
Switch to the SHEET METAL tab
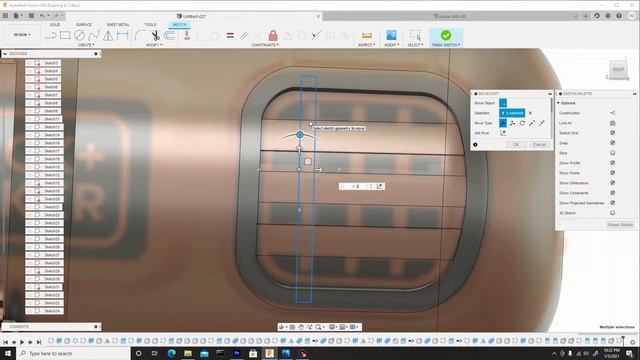tap(118, 25)
